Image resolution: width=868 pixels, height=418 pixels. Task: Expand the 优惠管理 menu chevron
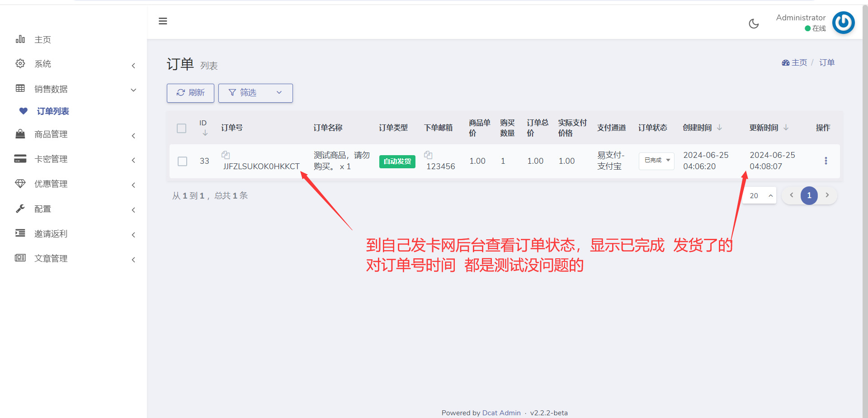tap(133, 185)
